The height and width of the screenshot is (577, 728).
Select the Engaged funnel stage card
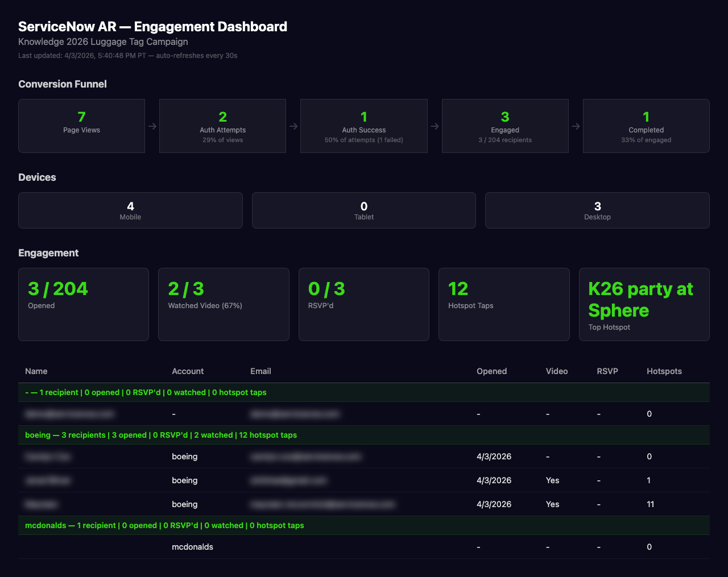tap(504, 126)
